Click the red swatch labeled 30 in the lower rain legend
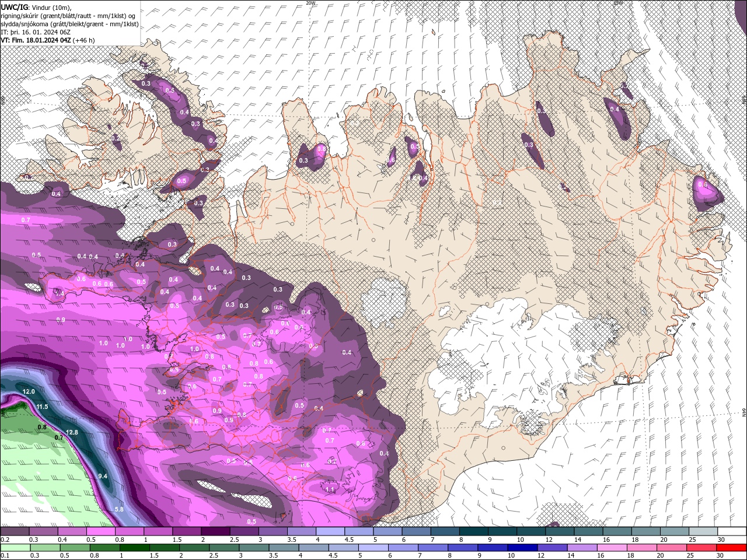This screenshot has width=747, height=560. click(732, 548)
